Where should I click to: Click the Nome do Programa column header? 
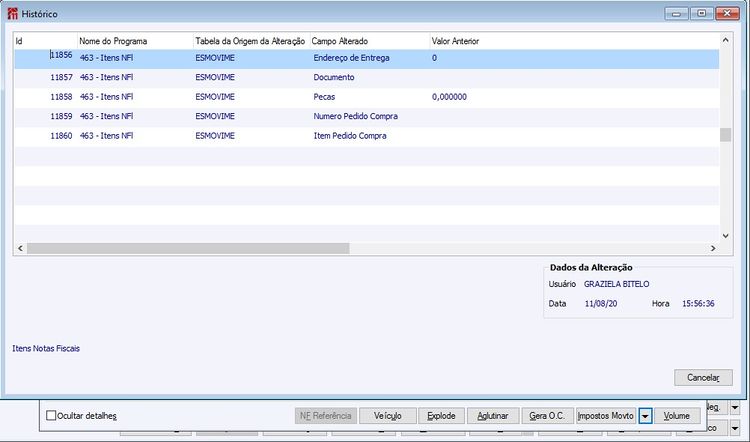coord(135,41)
